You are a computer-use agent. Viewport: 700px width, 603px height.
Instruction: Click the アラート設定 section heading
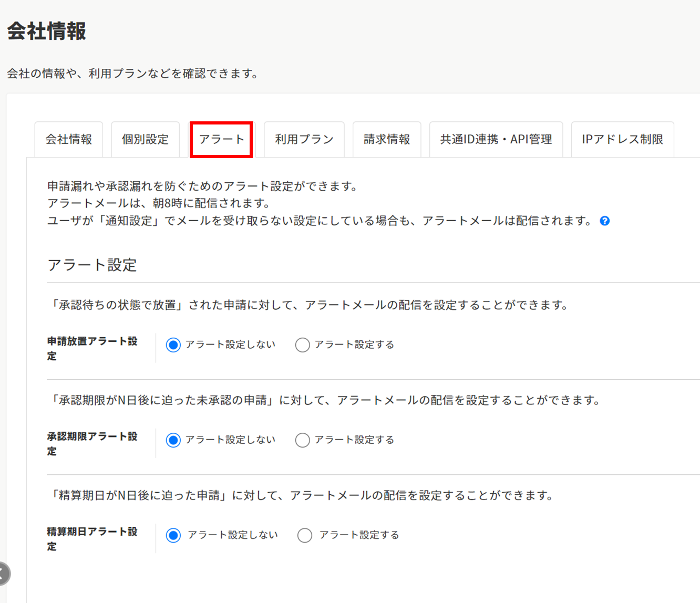tap(92, 265)
